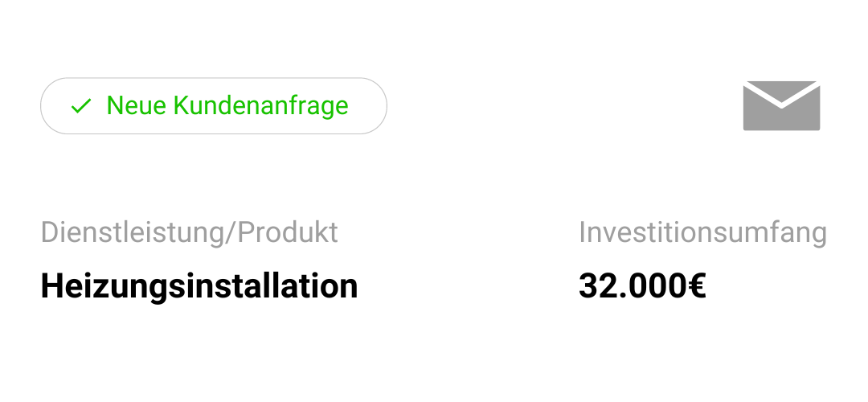Click the green checkmark icon

pos(81,106)
